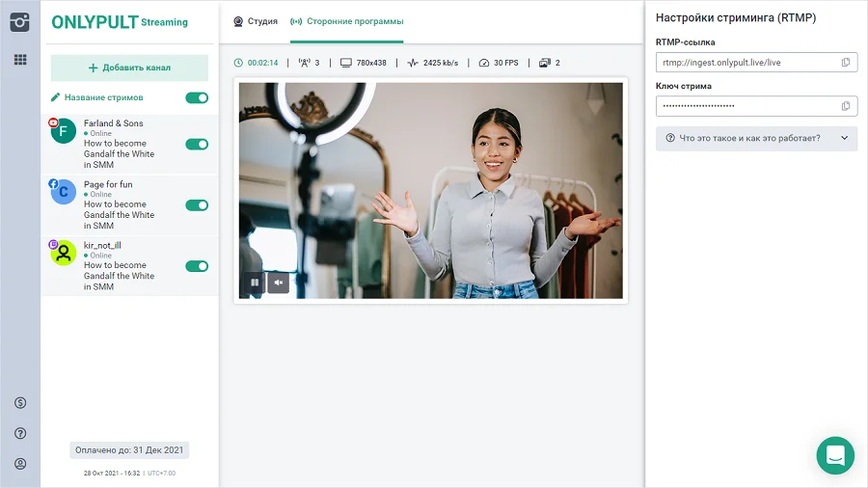Switch off the kir_not_ill channel toggle
Image resolution: width=868 pixels, height=488 pixels.
coord(197,266)
